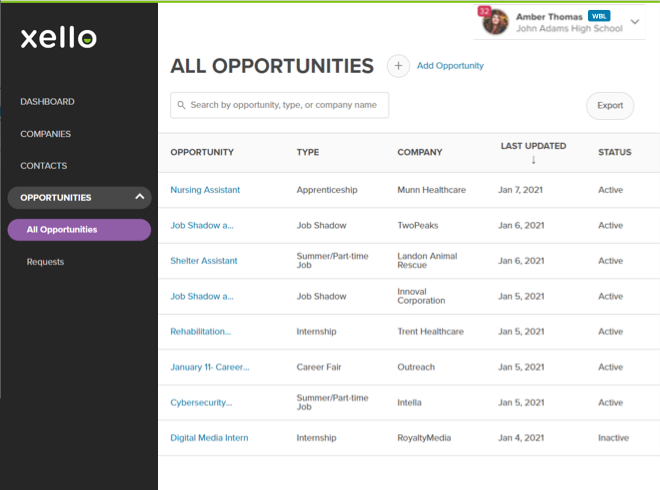Click the Export button
The height and width of the screenshot is (490, 660).
609,105
